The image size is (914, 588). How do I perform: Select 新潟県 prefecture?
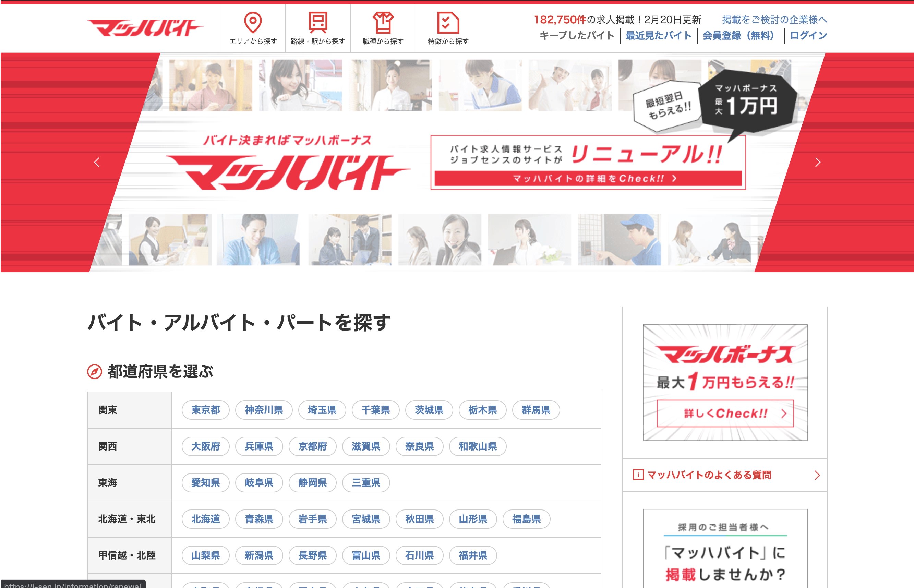259,555
